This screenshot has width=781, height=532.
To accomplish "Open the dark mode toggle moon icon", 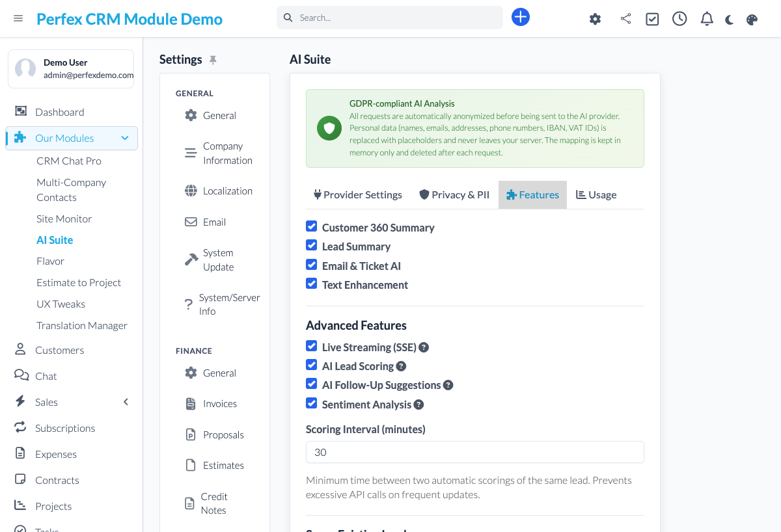I will (729, 19).
